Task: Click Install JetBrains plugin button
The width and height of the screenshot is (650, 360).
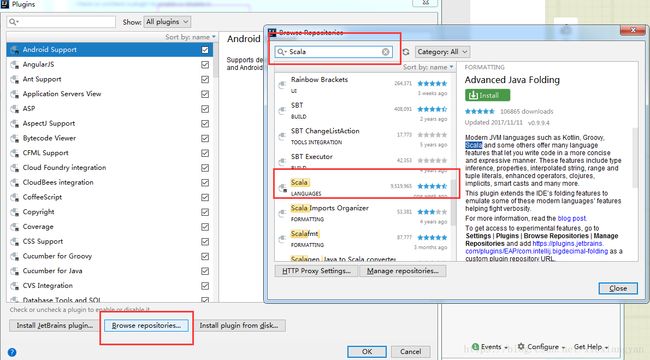Action: coord(54,326)
